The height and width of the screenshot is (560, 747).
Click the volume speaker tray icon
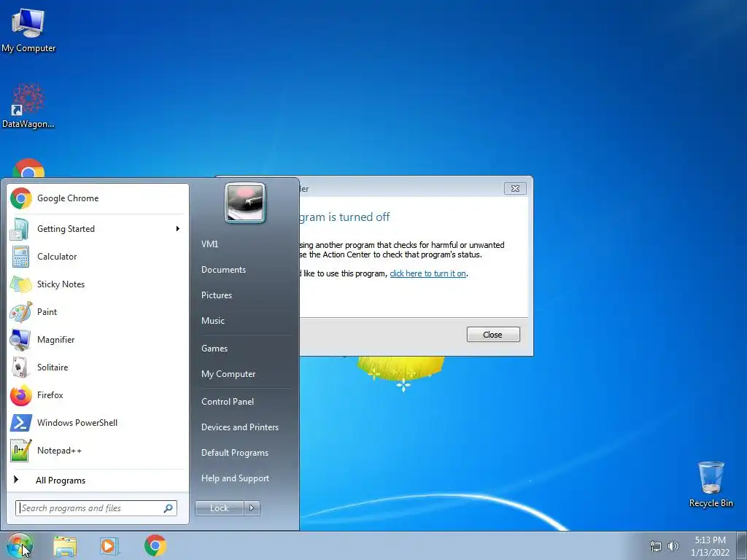pos(673,546)
